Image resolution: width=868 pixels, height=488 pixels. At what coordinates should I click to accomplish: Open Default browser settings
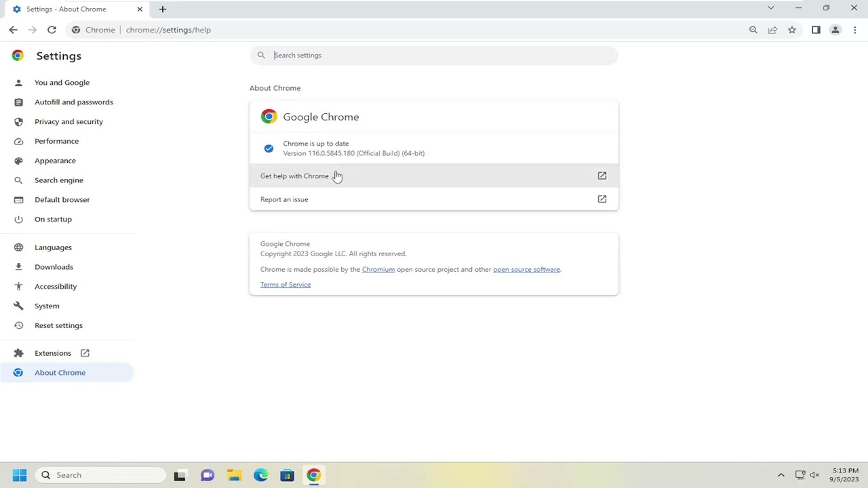coord(62,200)
